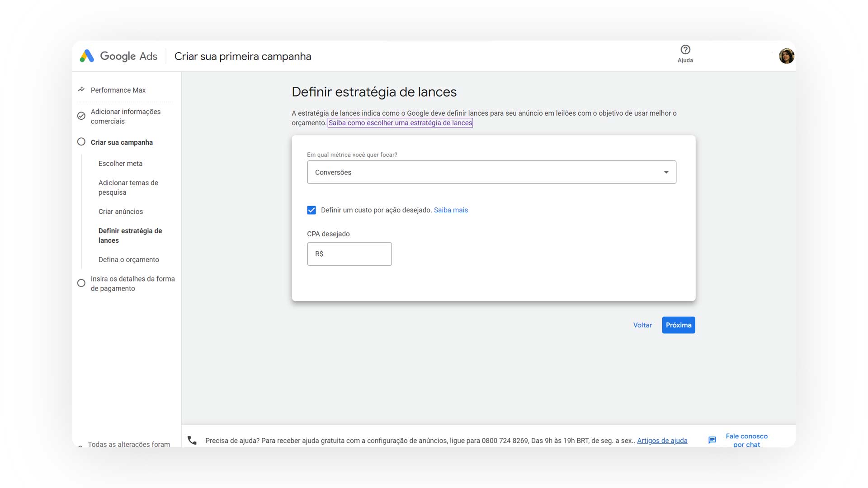Go to Escolher meta step
This screenshot has width=868, height=488.
[x=120, y=164]
